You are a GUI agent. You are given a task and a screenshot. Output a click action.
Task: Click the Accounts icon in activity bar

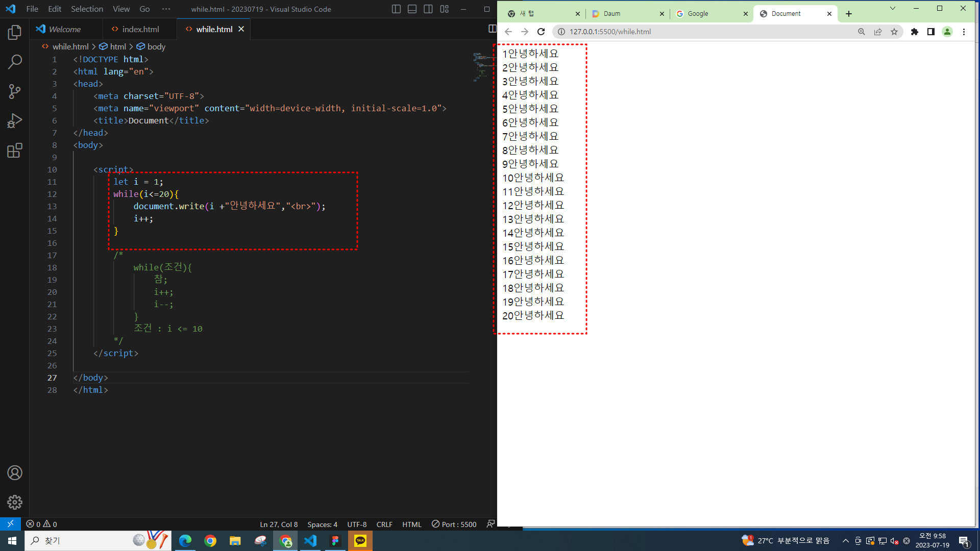coord(15,473)
